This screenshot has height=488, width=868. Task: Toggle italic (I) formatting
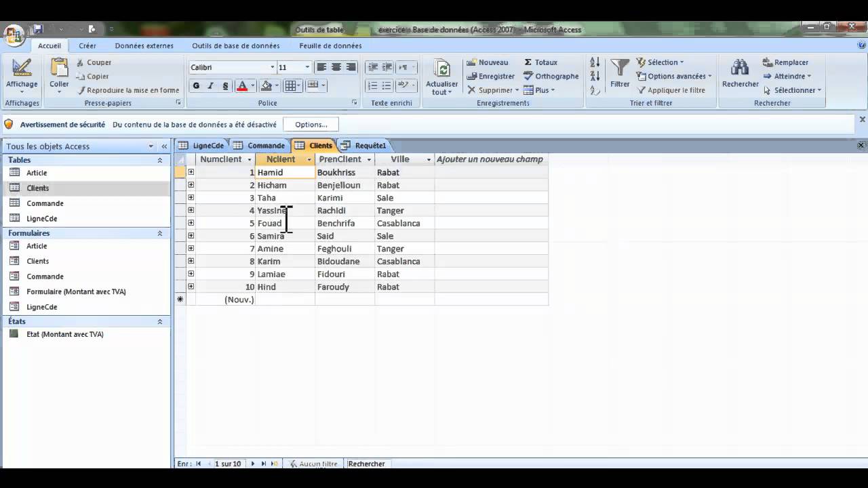211,86
